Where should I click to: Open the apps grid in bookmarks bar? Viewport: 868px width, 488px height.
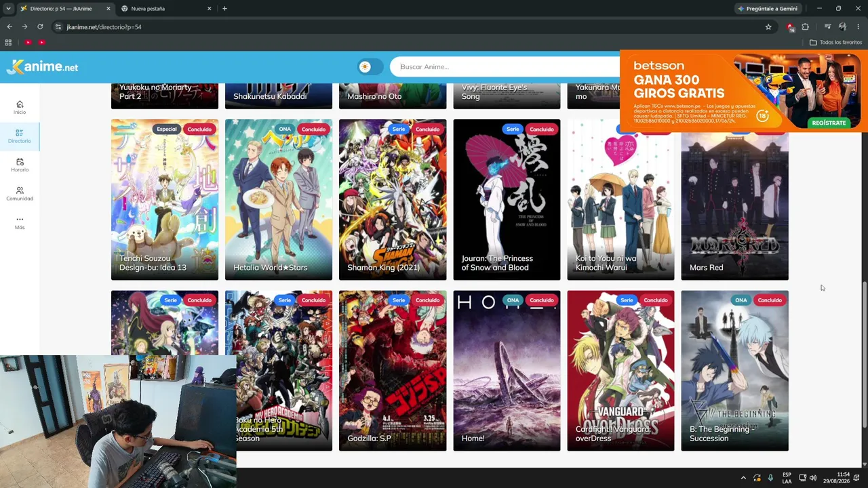click(x=8, y=42)
